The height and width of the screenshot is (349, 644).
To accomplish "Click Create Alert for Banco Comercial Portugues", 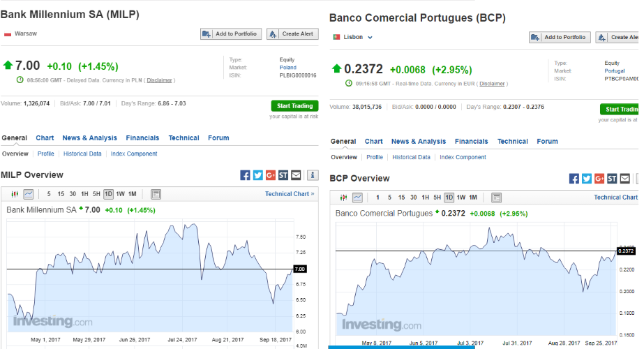I will [x=617, y=38].
